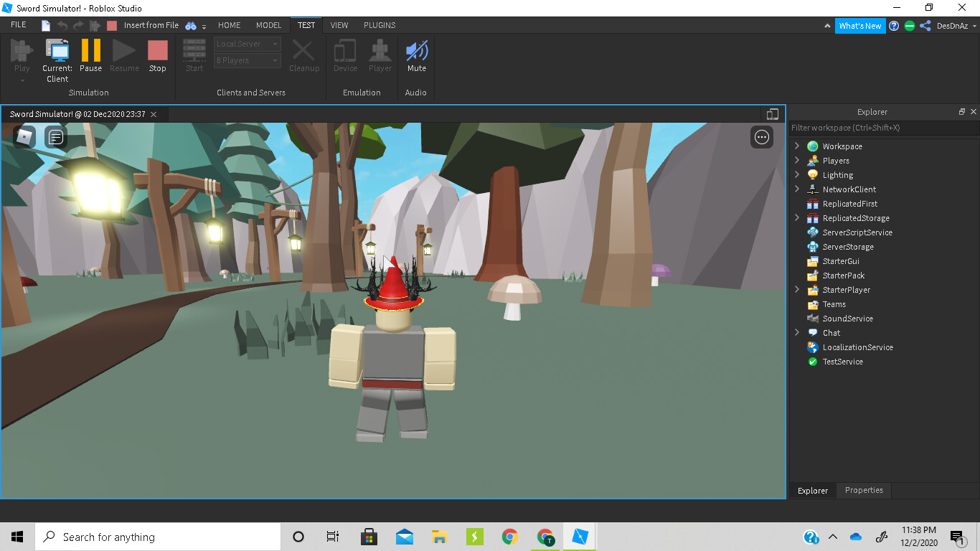Image resolution: width=980 pixels, height=551 pixels.
Task: Close the Explorer panel
Action: point(974,112)
